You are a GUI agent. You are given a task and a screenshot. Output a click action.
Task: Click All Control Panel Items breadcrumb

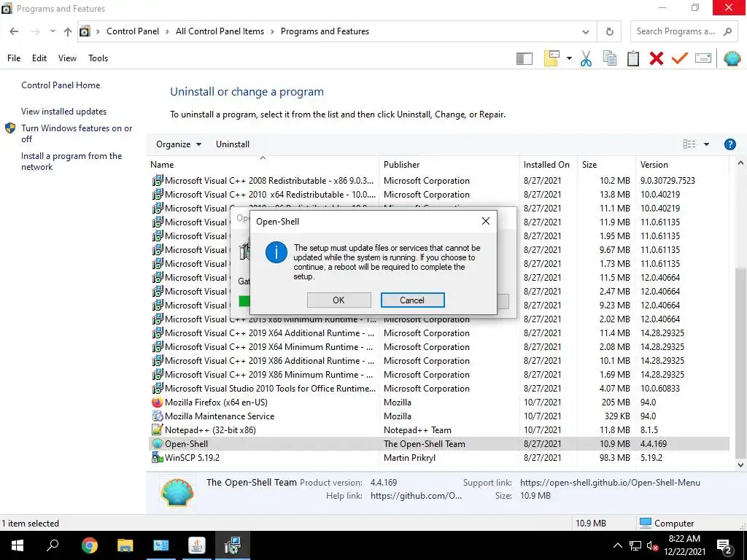click(x=220, y=31)
